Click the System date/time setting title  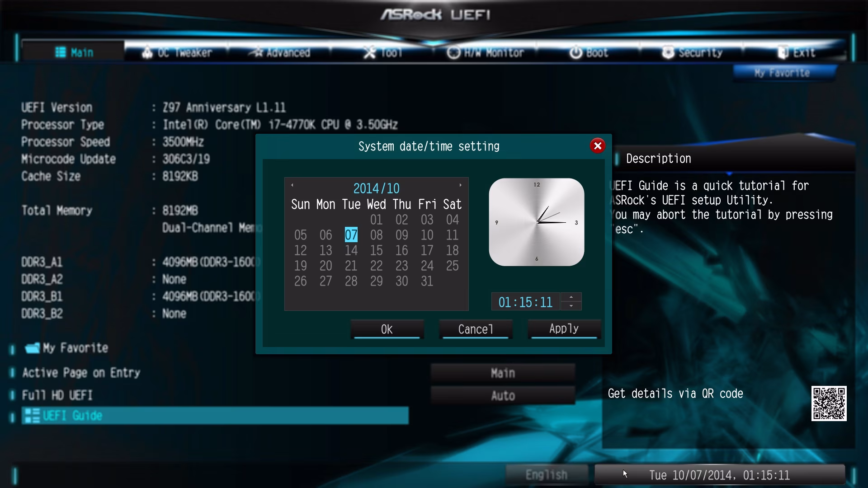429,146
